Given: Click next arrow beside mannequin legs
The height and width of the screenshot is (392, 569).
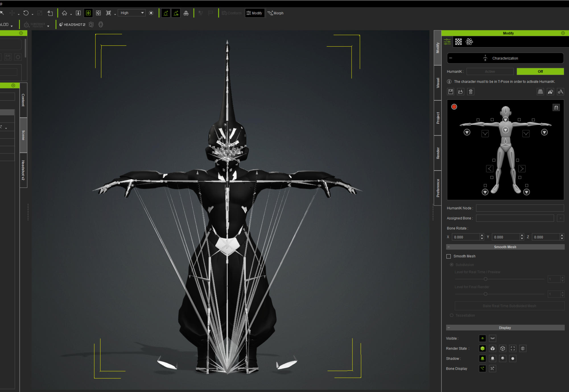Looking at the screenshot, I should pos(522,169).
